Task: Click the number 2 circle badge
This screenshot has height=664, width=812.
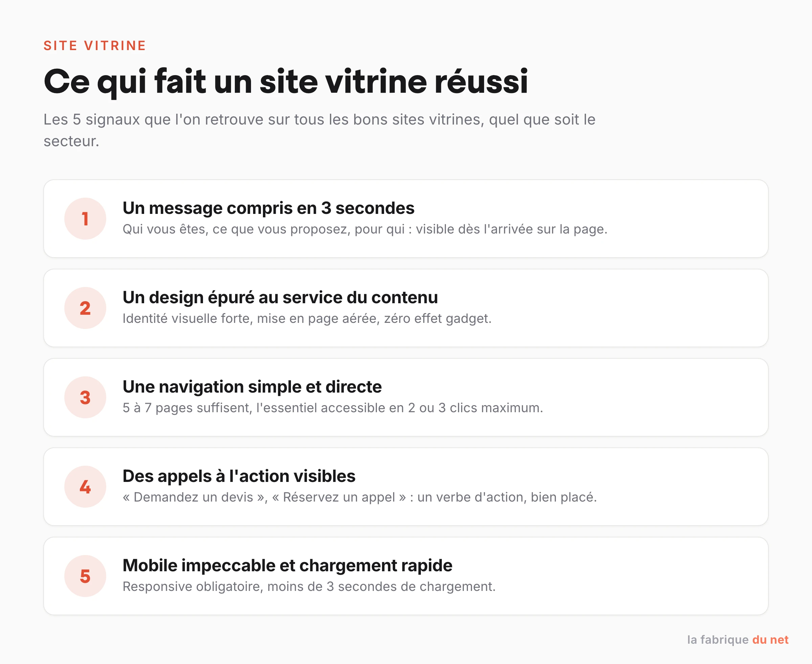Action: click(85, 308)
